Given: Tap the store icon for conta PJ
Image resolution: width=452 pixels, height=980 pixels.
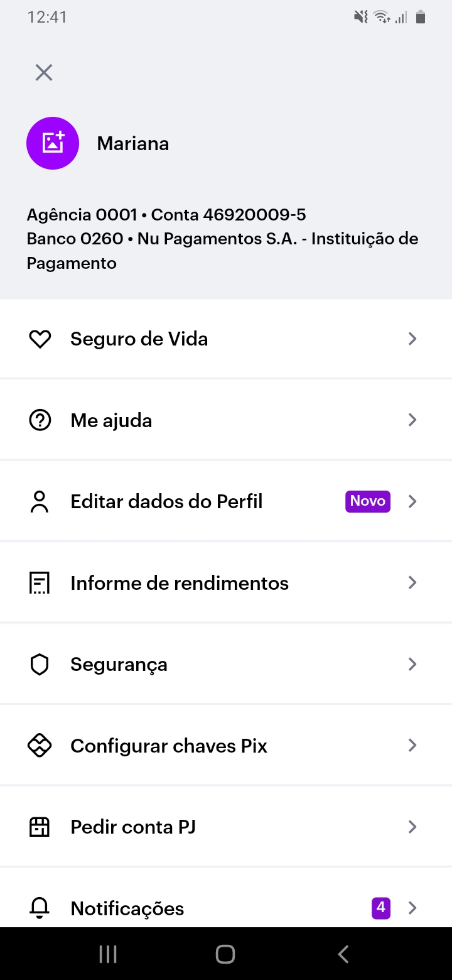Looking at the screenshot, I should click(40, 827).
